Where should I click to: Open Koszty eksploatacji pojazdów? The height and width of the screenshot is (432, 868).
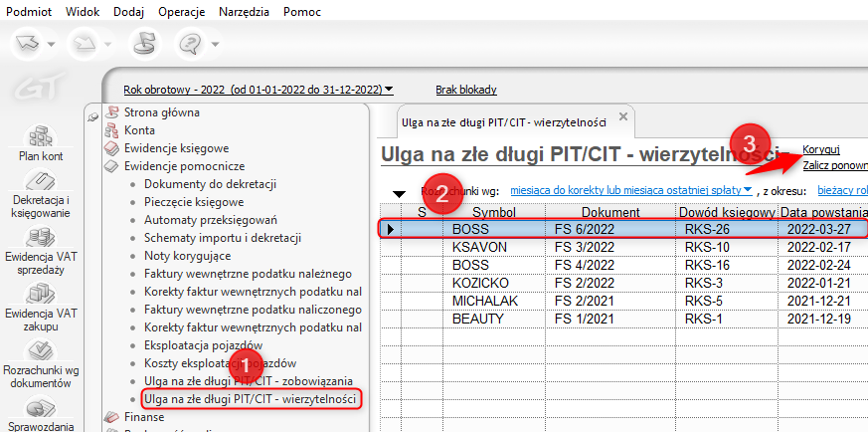pyautogui.click(x=221, y=363)
